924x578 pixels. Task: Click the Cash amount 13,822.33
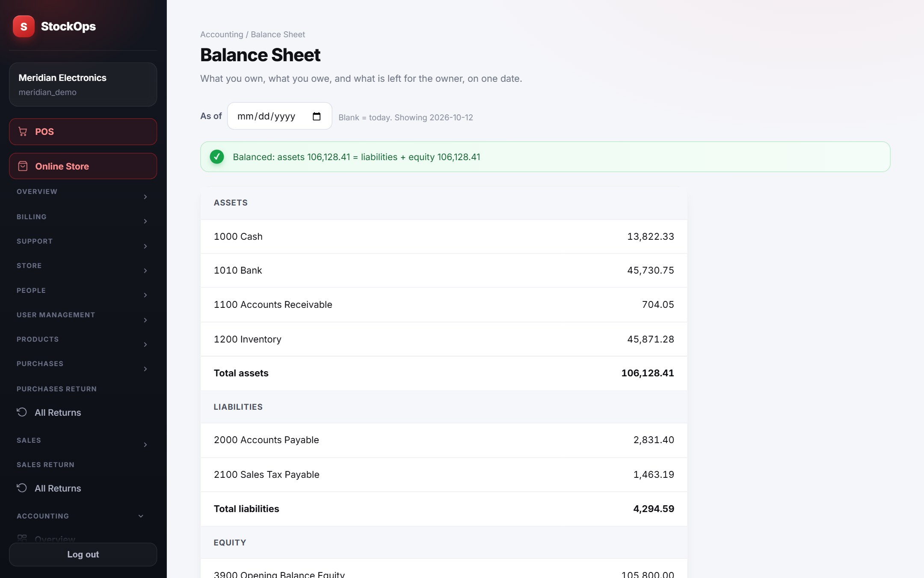(x=651, y=236)
